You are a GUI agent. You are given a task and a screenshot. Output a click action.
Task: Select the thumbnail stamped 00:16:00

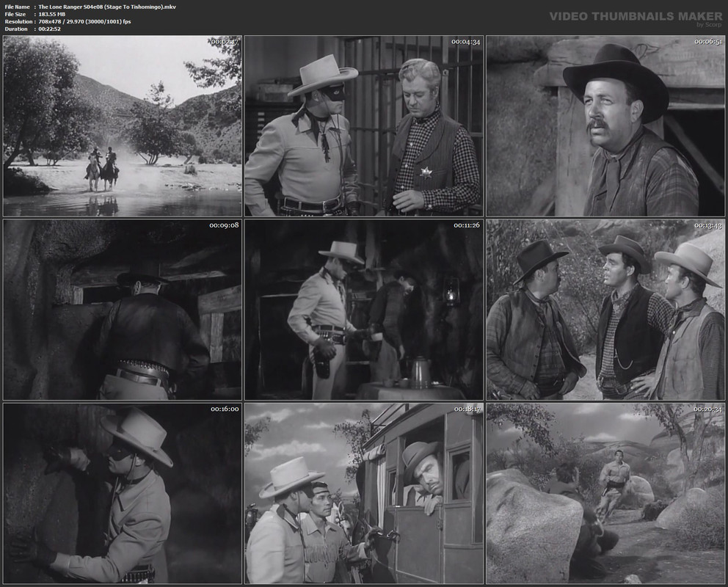pyautogui.click(x=122, y=494)
